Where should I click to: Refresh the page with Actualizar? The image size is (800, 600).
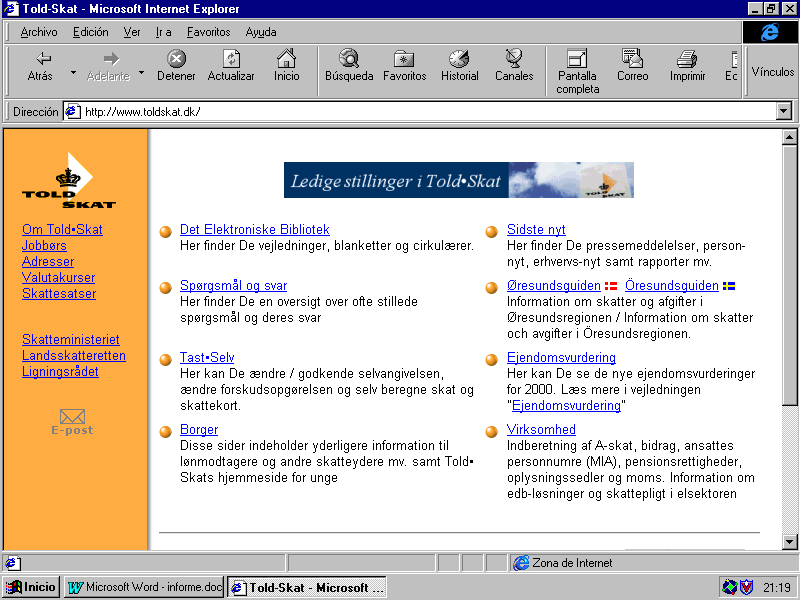(x=231, y=66)
